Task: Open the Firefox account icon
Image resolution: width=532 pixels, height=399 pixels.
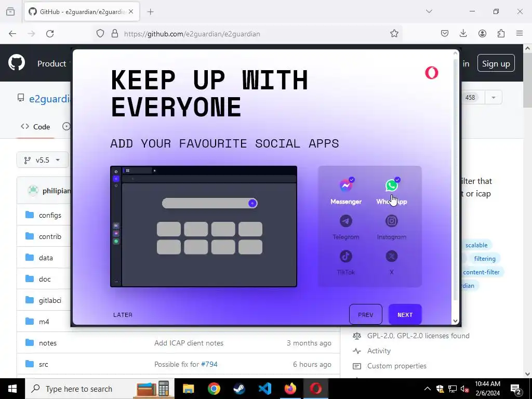Action: (x=482, y=34)
